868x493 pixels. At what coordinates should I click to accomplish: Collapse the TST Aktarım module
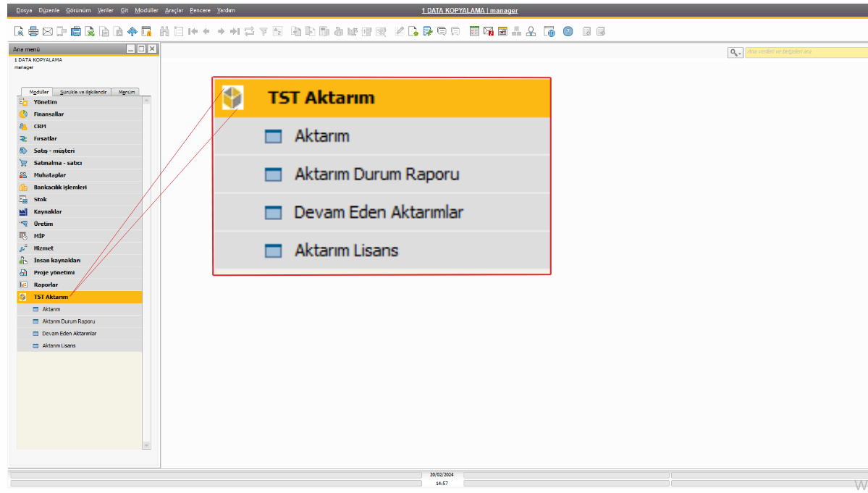point(51,297)
